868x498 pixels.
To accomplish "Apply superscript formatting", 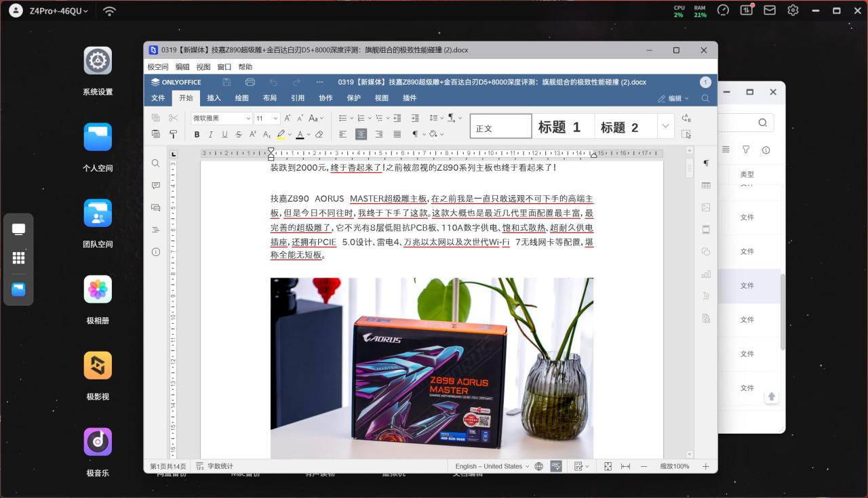I will pyautogui.click(x=253, y=134).
